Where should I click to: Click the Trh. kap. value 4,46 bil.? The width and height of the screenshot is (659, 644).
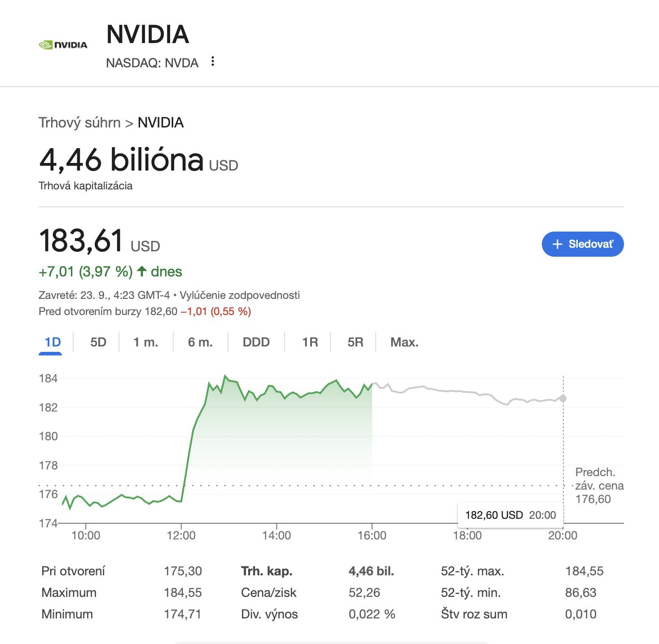point(371,571)
